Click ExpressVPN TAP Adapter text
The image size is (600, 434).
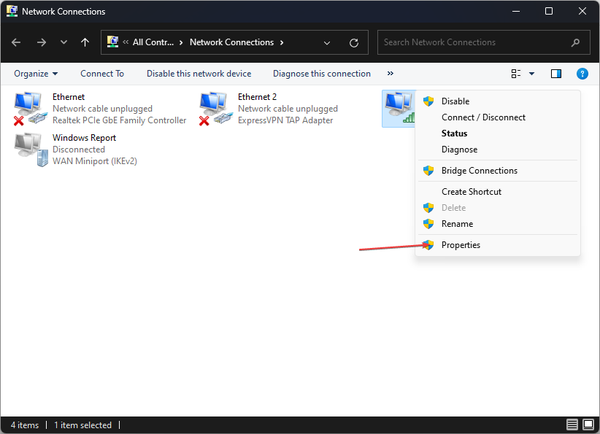tap(285, 120)
